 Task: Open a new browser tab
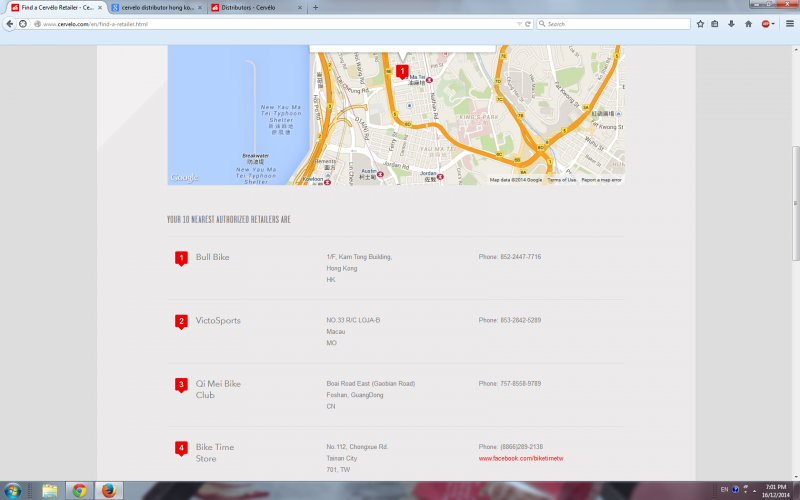click(x=316, y=7)
